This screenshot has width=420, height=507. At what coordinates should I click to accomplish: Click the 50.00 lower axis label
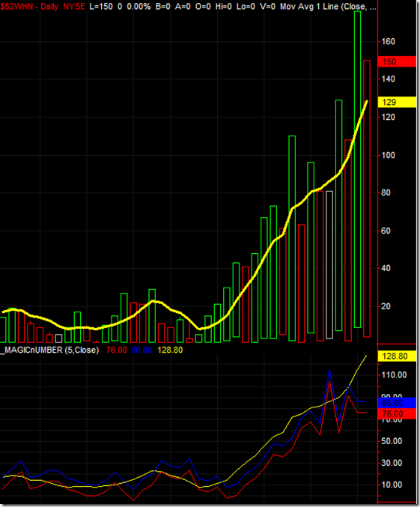[392, 440]
